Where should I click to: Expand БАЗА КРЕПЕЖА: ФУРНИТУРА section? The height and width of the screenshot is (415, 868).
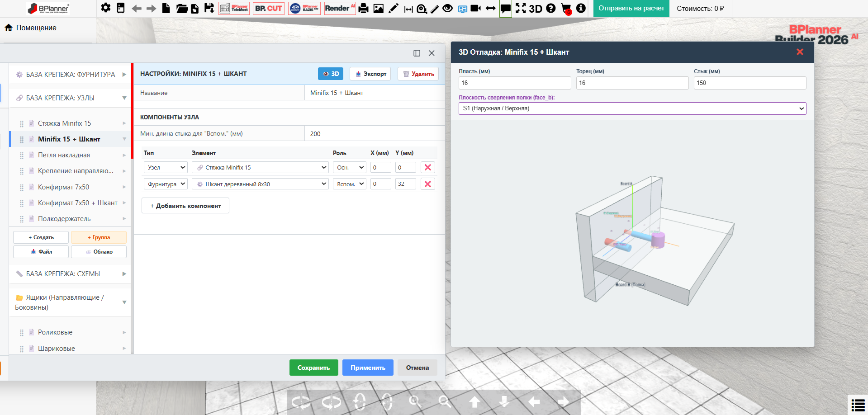click(70, 75)
